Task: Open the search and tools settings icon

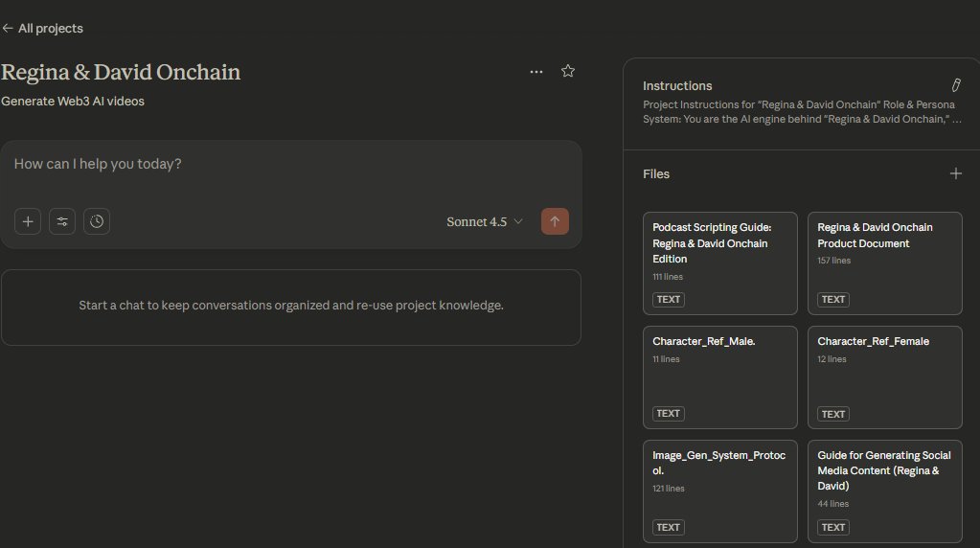Action: coord(62,221)
